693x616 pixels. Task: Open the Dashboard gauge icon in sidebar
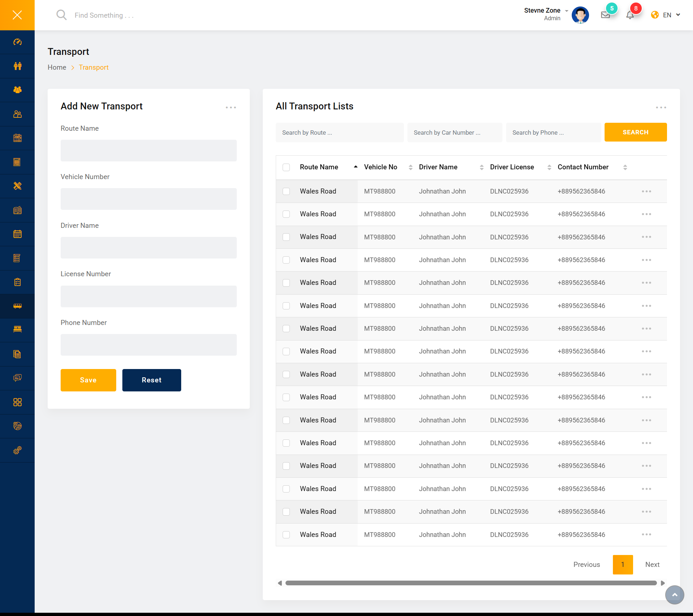click(17, 42)
